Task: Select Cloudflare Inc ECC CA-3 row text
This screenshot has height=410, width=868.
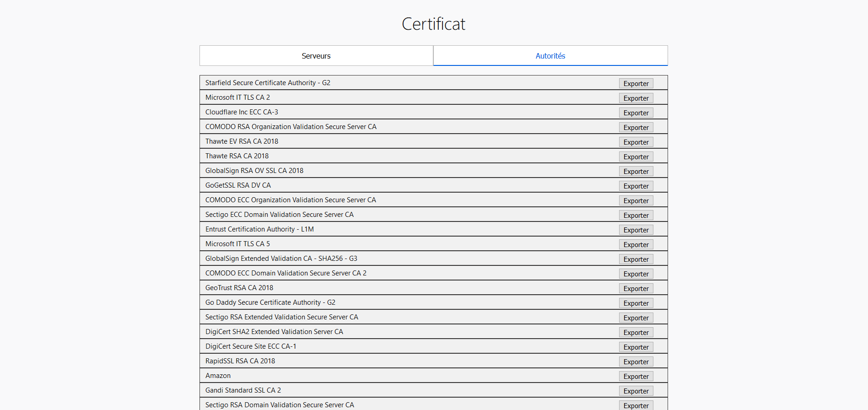Action: 242,112
